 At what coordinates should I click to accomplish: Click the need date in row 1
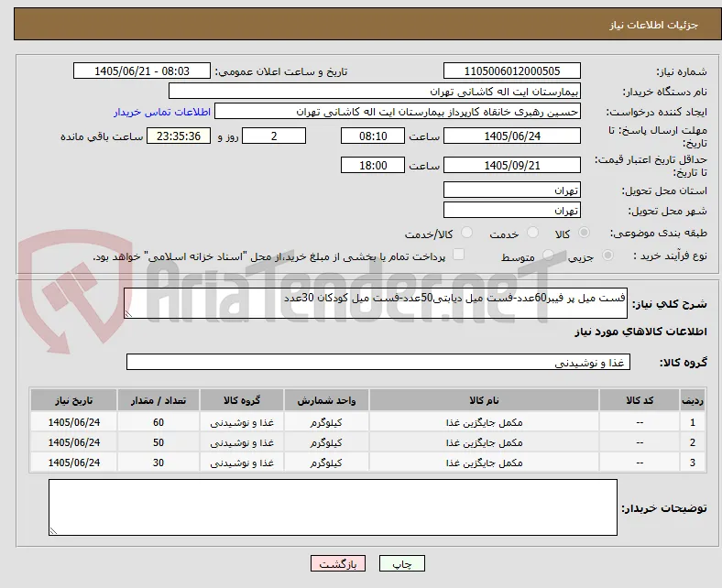(x=74, y=422)
